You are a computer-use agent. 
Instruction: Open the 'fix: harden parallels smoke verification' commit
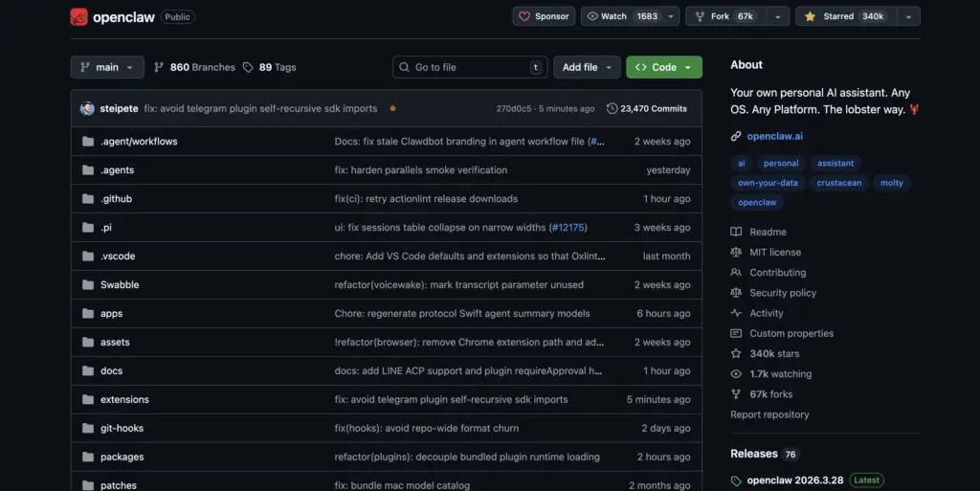tap(421, 170)
